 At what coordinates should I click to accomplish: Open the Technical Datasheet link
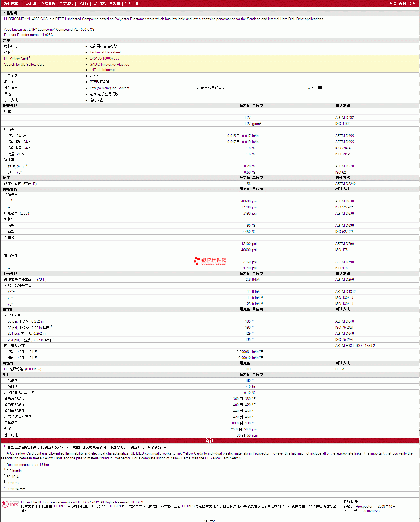click(x=105, y=52)
